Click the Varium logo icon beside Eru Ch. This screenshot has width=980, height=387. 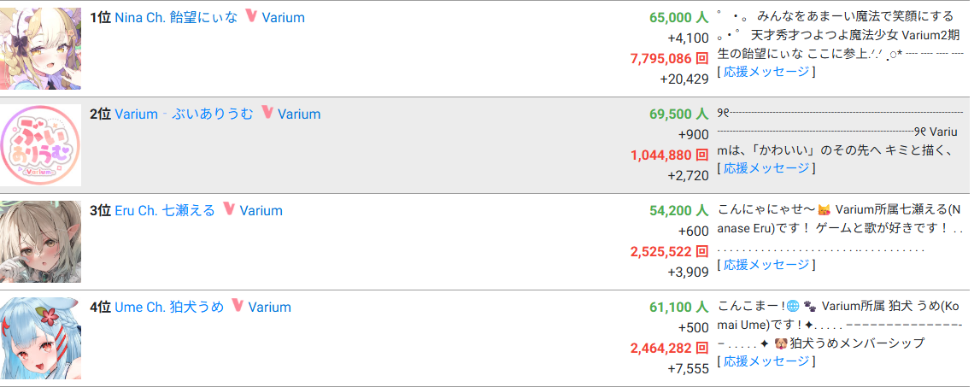229,209
